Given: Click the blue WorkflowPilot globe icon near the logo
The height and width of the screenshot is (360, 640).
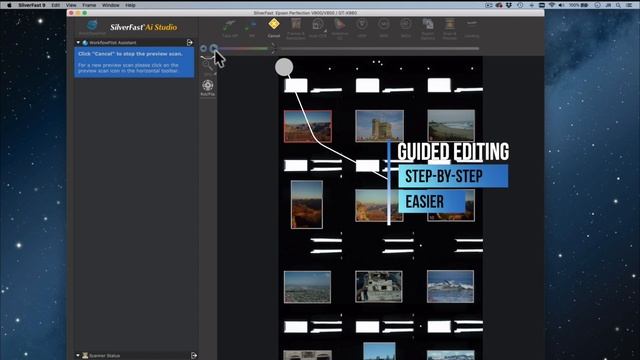Looking at the screenshot, I should coord(92,26).
